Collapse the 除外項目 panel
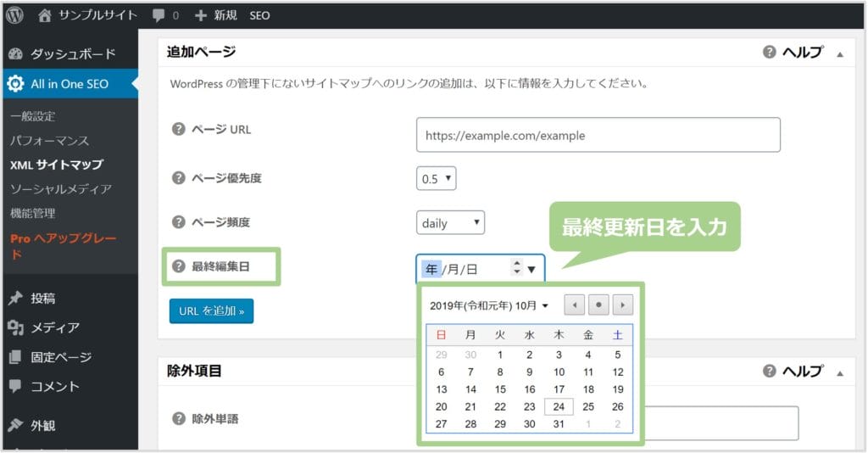 coord(840,373)
